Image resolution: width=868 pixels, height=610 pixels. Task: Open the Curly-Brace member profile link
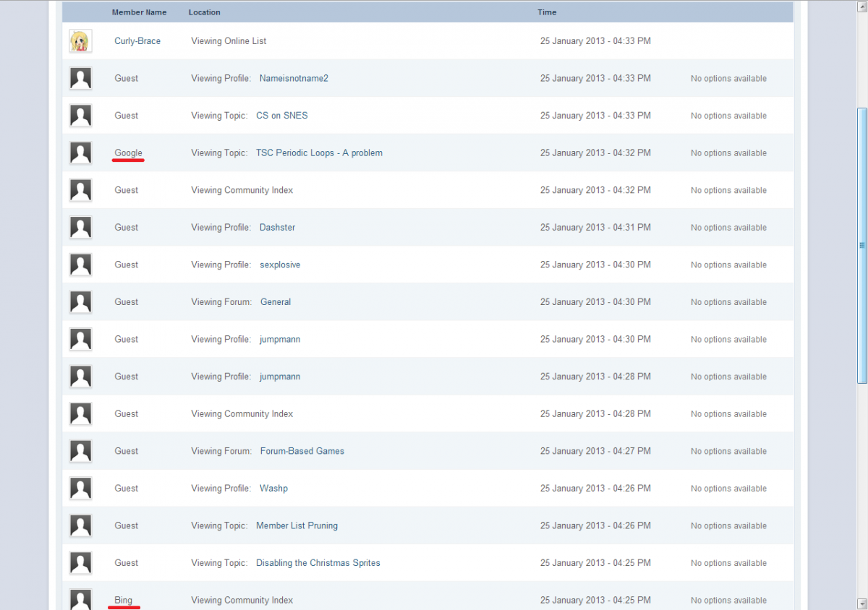point(137,41)
